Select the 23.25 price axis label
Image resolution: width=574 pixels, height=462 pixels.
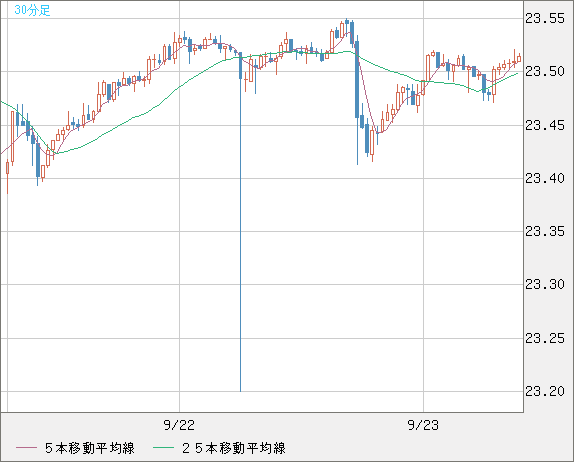545,339
